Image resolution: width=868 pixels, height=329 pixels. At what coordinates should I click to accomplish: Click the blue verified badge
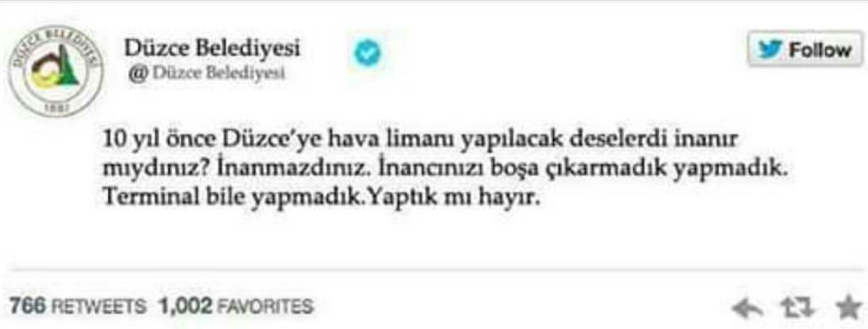coord(368,54)
